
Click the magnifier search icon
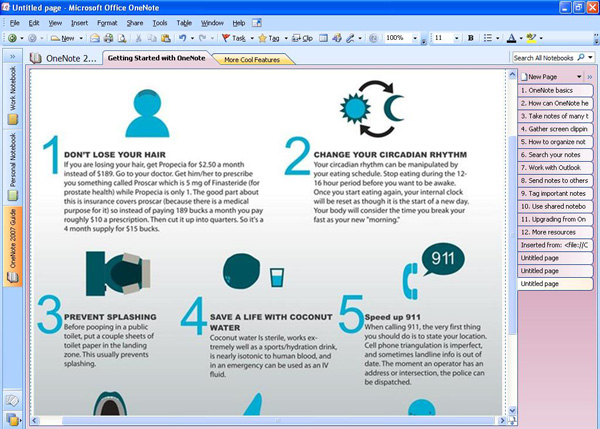[581, 57]
